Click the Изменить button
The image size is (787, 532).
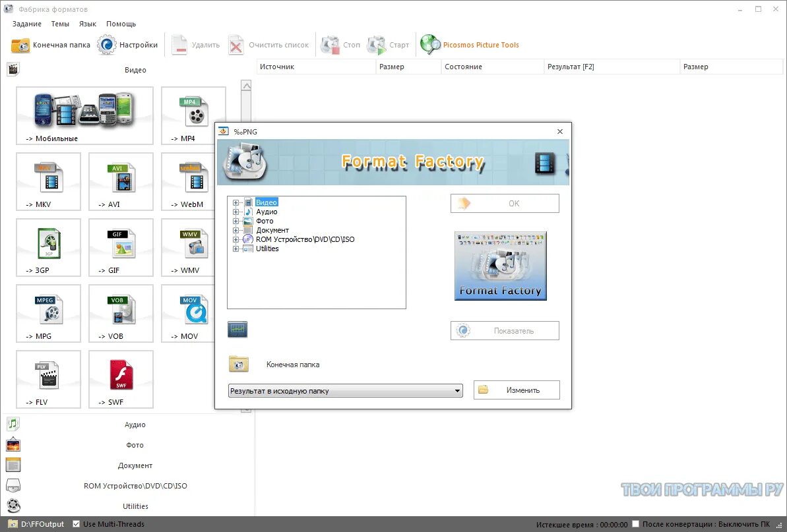(517, 390)
